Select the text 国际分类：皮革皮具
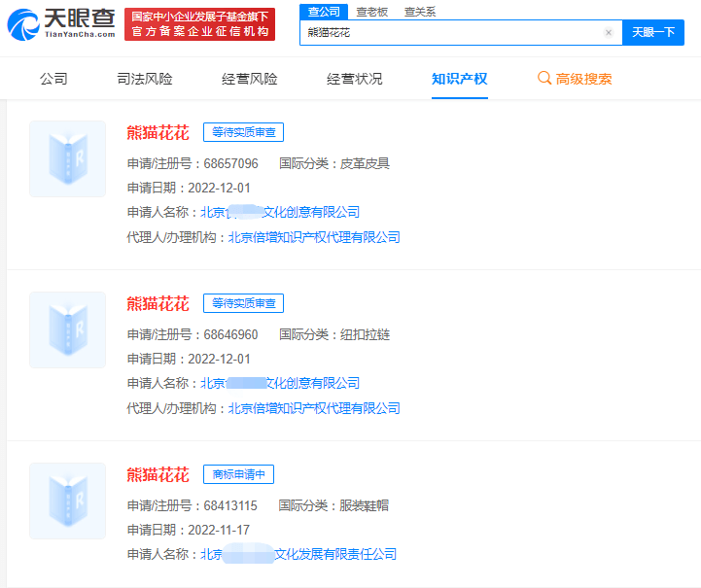Image resolution: width=701 pixels, height=588 pixels. pyautogui.click(x=334, y=163)
